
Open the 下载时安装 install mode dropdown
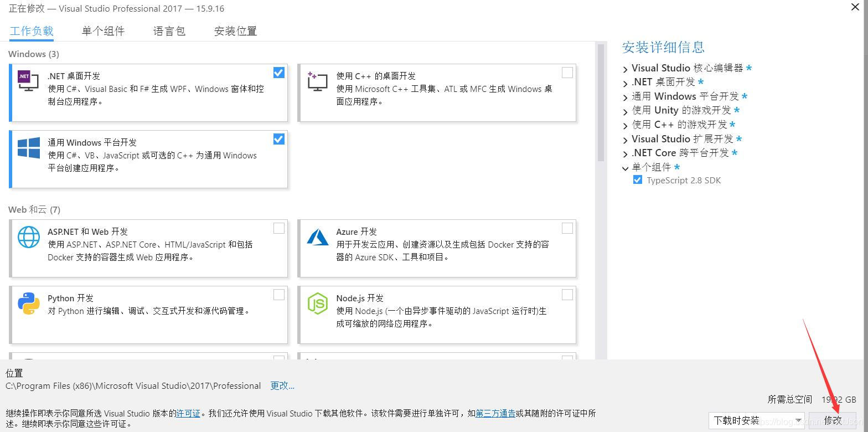(757, 420)
